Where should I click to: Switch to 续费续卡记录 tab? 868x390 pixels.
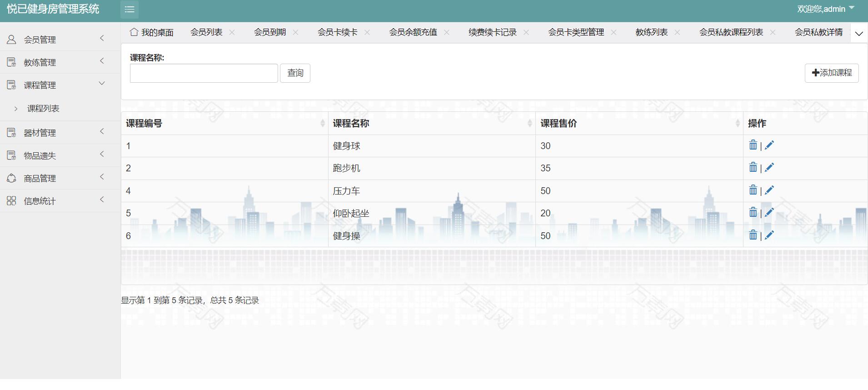click(x=493, y=32)
